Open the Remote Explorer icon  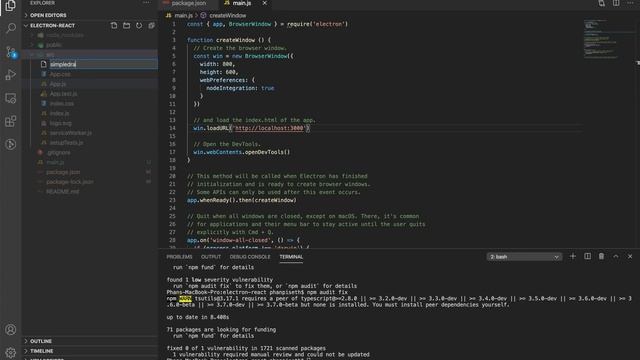[11, 98]
